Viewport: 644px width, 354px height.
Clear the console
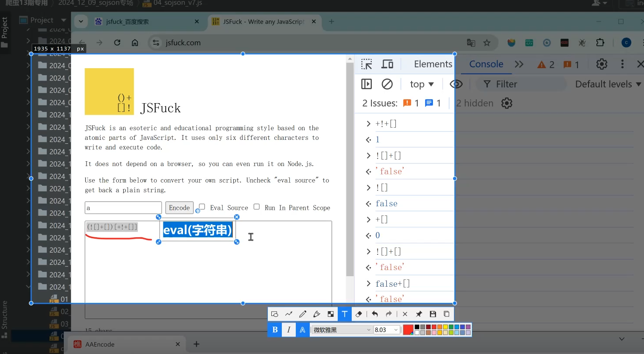point(387,84)
